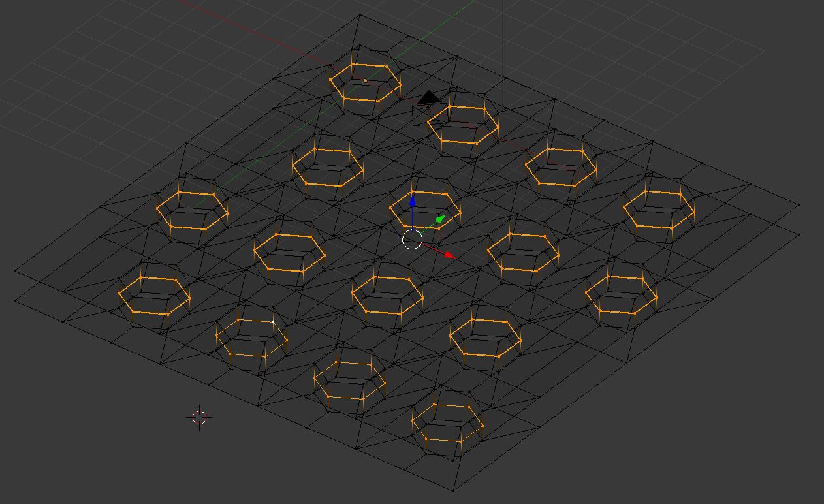The image size is (824, 504).
Task: Select the white active vertex
Action: [x=273, y=322]
